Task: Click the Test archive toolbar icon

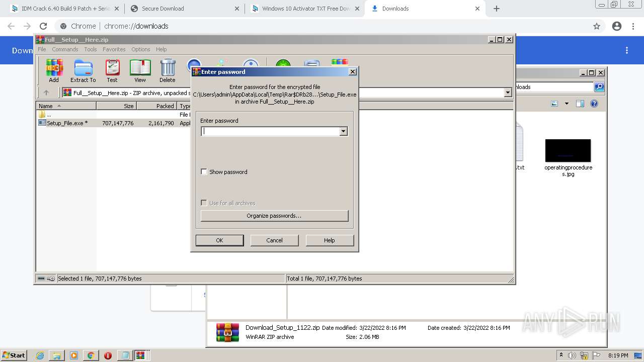Action: tap(112, 71)
